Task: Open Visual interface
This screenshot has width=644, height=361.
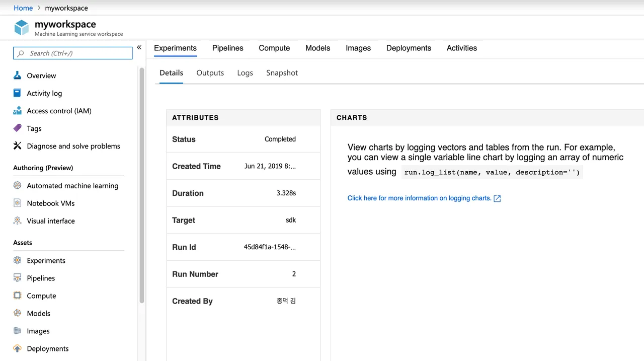Action: tap(51, 221)
